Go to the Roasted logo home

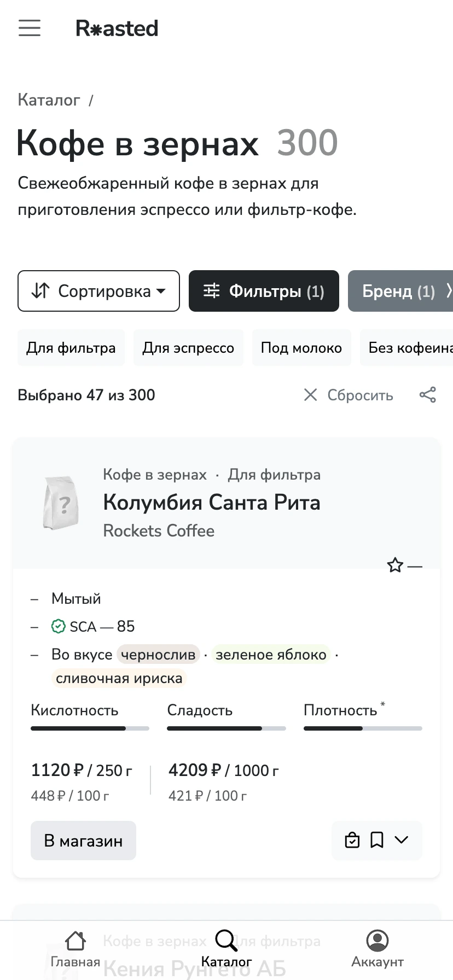pos(117,28)
